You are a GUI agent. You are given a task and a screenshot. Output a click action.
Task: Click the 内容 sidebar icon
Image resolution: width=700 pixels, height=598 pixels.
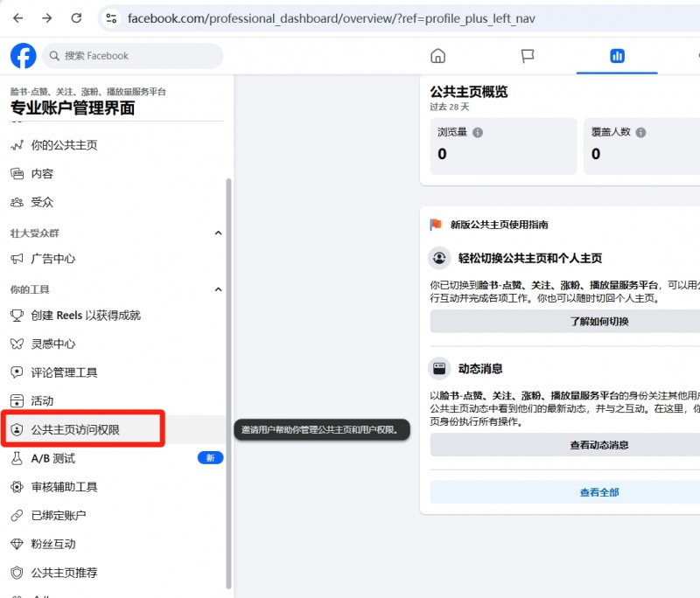click(17, 173)
